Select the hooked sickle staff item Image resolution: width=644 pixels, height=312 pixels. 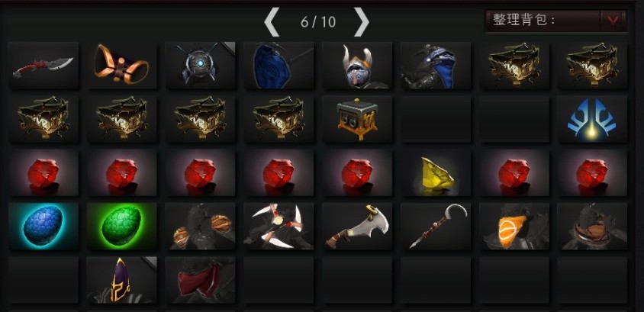pyautogui.click(x=436, y=227)
